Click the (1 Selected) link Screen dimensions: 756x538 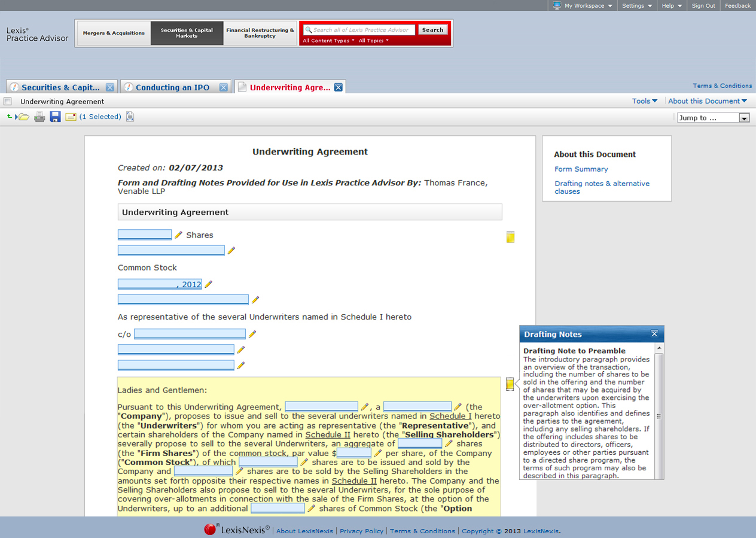(100, 117)
